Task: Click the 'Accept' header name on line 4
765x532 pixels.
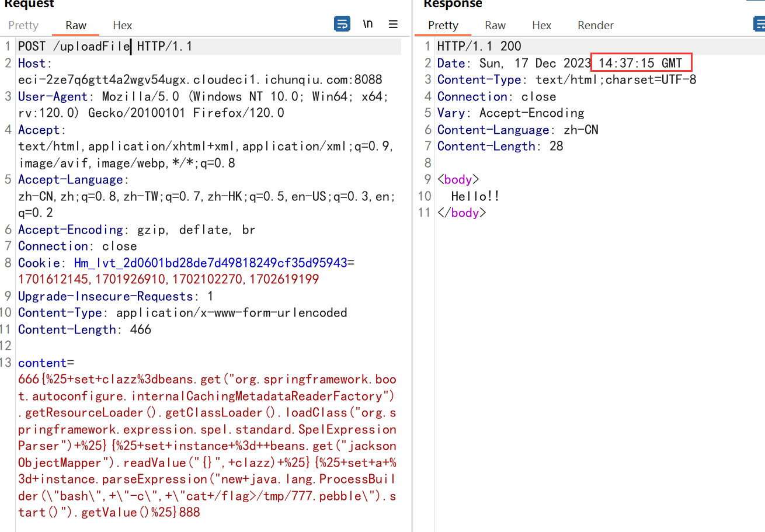Action: click(x=39, y=130)
